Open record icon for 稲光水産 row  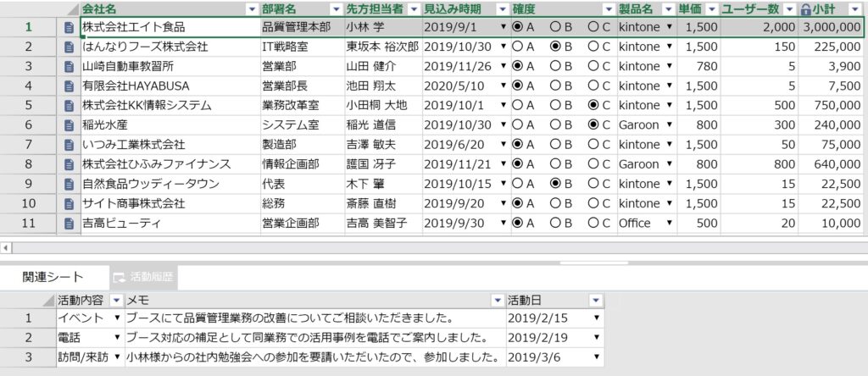coord(70,124)
